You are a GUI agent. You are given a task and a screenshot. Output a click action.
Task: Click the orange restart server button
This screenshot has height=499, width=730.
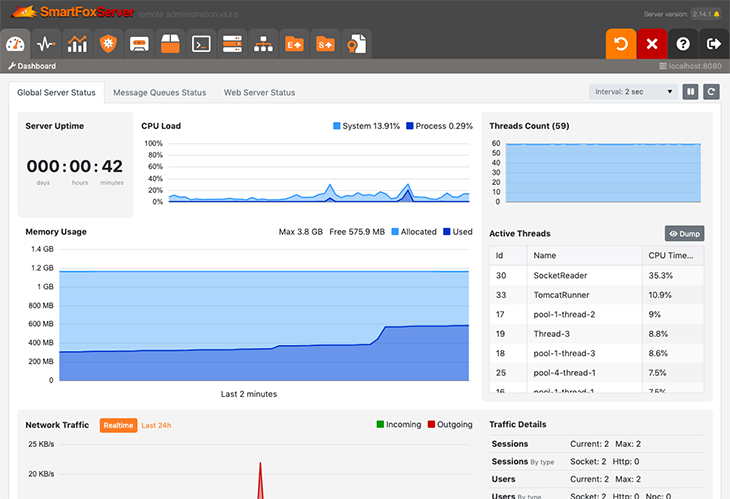621,44
